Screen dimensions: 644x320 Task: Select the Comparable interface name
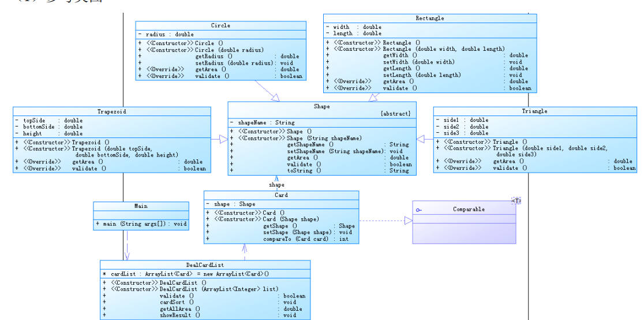(x=469, y=209)
